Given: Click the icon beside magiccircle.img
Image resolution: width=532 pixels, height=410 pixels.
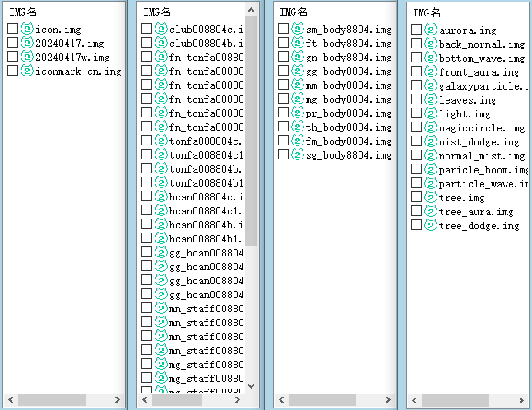Looking at the screenshot, I should [x=430, y=128].
